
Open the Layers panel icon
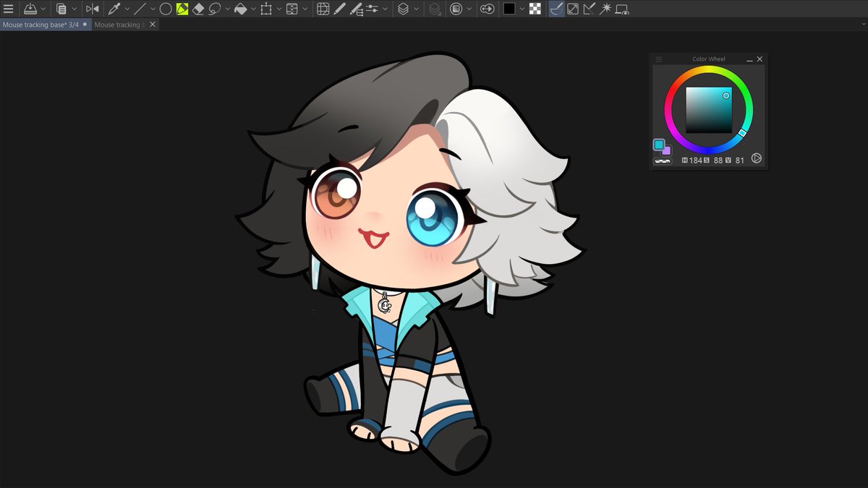coord(404,8)
